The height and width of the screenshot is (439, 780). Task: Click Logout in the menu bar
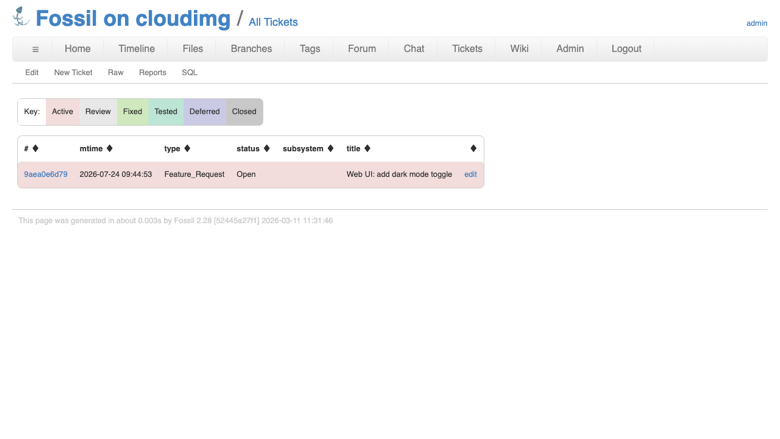626,49
